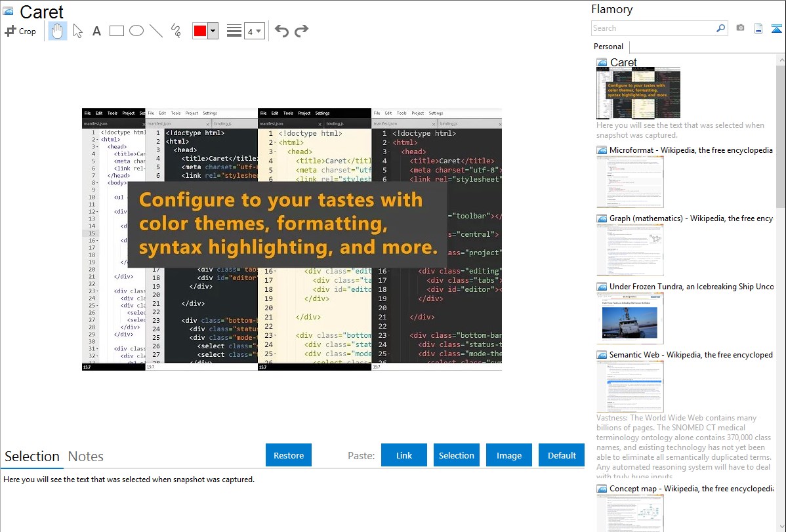Click the camera capture snapshot icon
Screen dimensions: 786x532
pyautogui.click(x=740, y=28)
